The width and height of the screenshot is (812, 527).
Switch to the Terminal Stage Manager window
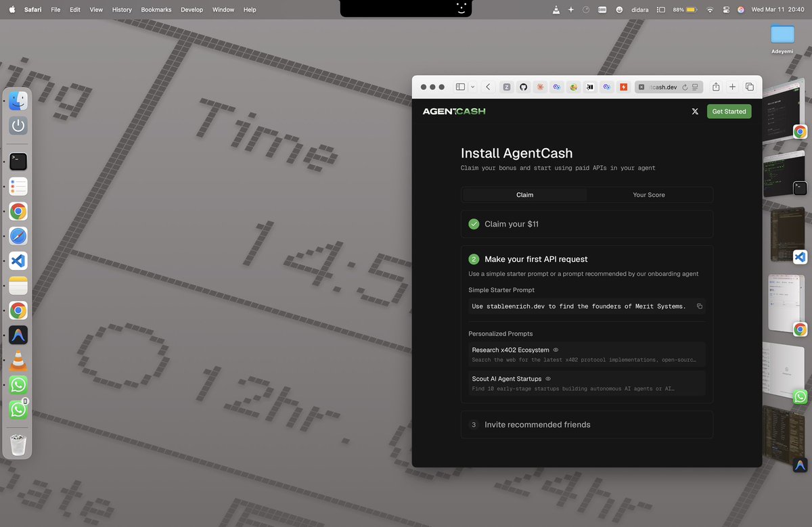point(785,175)
